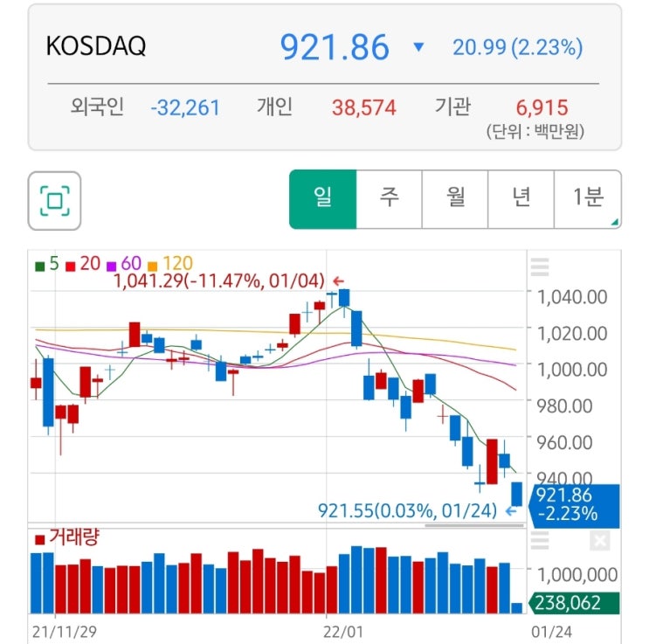Click the 980.00 price axis label
This screenshot has width=649, height=644.
coord(564,405)
